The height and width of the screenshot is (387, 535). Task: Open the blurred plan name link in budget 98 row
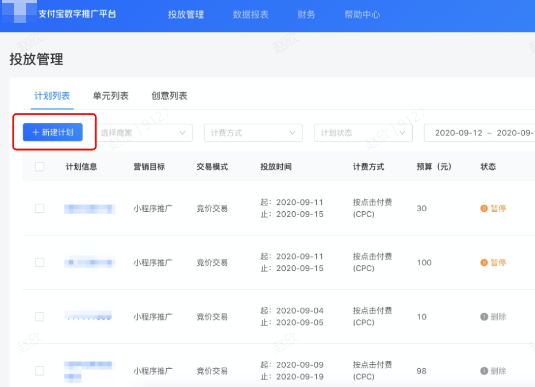click(88, 371)
